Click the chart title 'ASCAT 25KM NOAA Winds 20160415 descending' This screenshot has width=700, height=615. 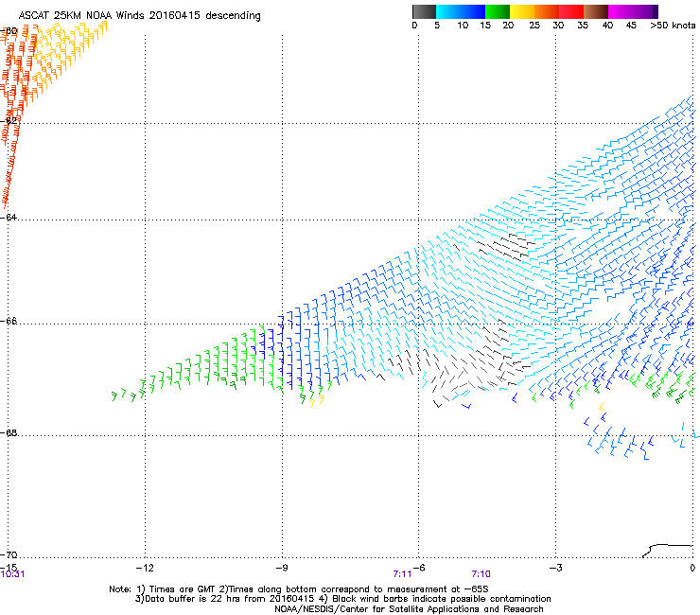tap(139, 16)
